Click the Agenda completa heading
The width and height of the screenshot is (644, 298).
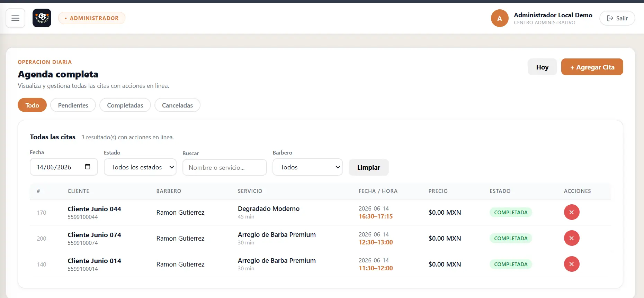click(58, 74)
